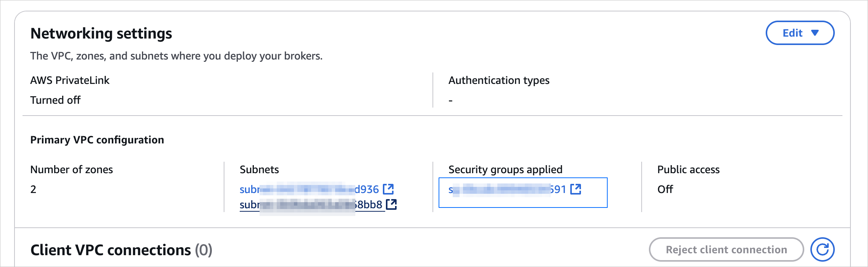
Task: Click external-link icon beside the security group
Action: (576, 189)
